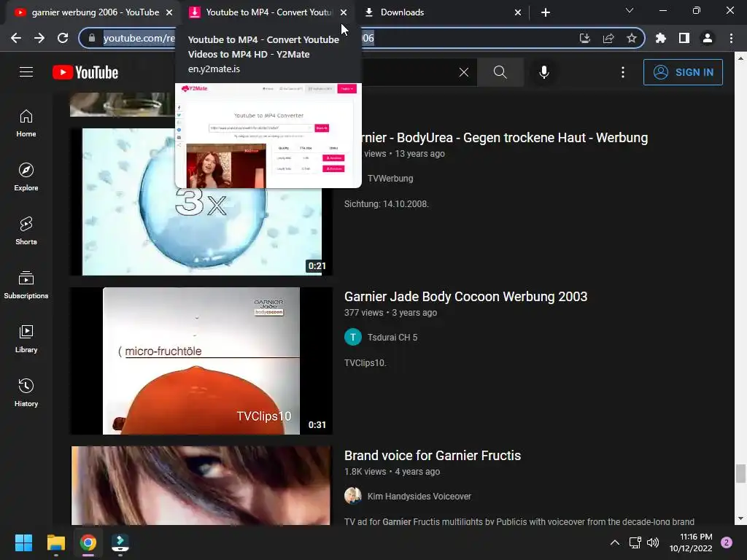Click the page vertical scrollbar thumb
This screenshot has height=560, width=747.
point(740,474)
